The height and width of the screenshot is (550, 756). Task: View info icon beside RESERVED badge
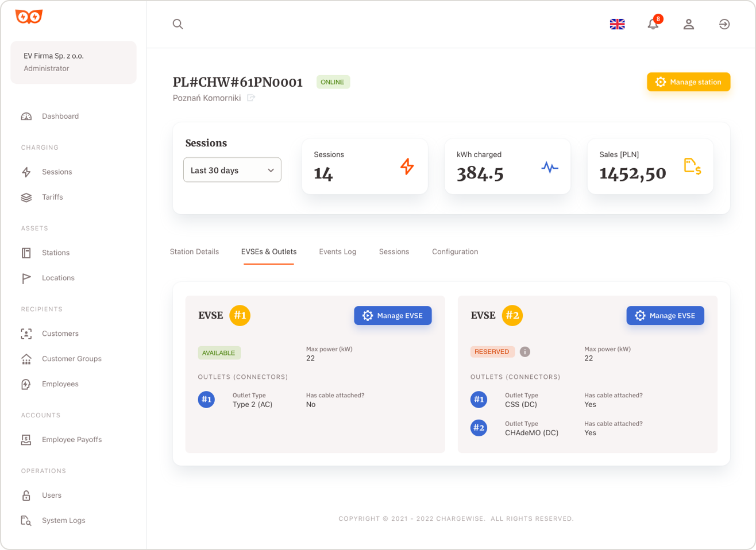pos(524,351)
